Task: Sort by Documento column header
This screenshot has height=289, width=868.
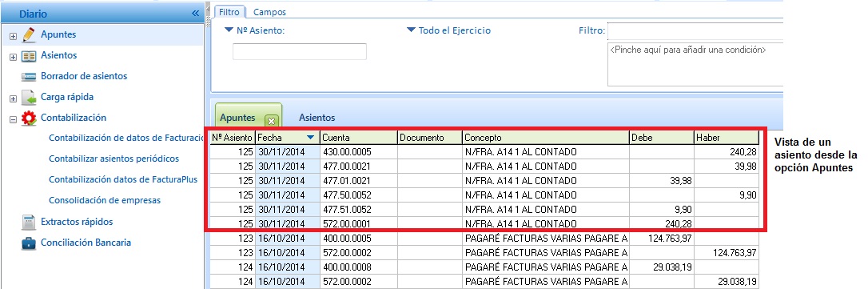Action: point(429,138)
